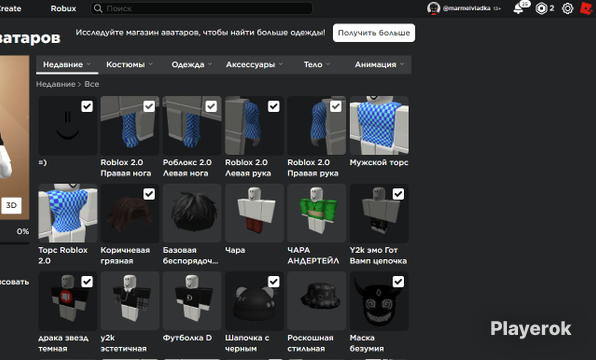Uncheck драка звезд темная checkbox
The height and width of the screenshot is (360, 596).
pyautogui.click(x=87, y=282)
